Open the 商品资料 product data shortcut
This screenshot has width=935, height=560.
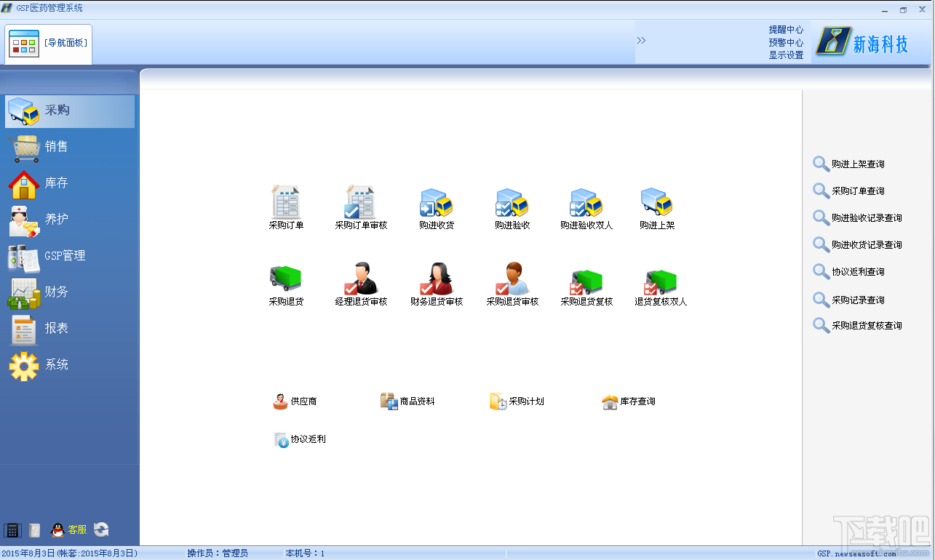[407, 401]
